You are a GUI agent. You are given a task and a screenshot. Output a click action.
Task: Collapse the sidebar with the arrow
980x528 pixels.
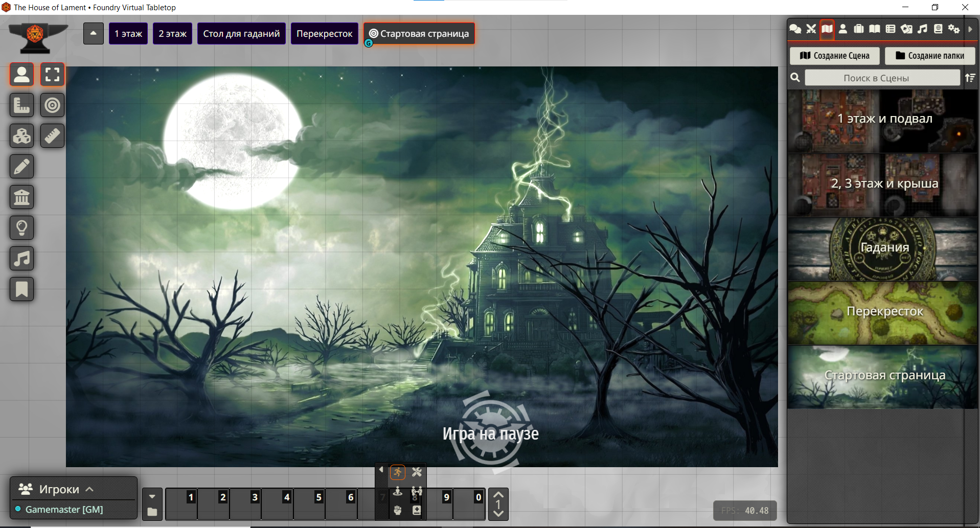pyautogui.click(x=970, y=29)
